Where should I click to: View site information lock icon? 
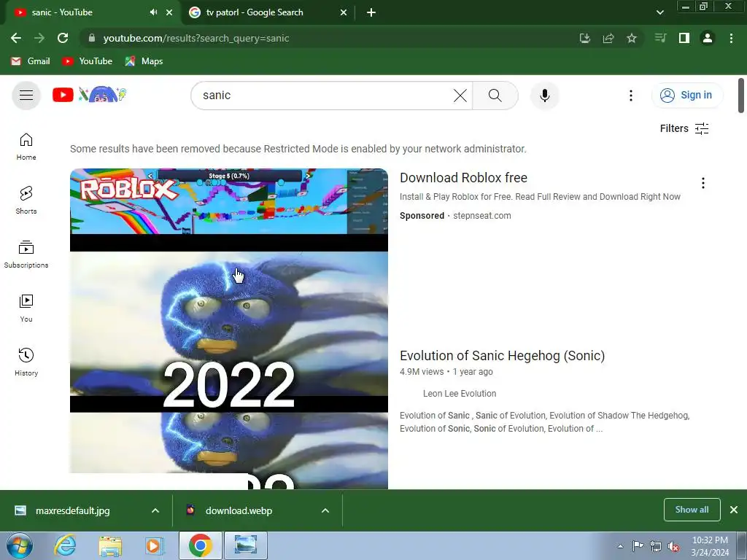[92, 38]
